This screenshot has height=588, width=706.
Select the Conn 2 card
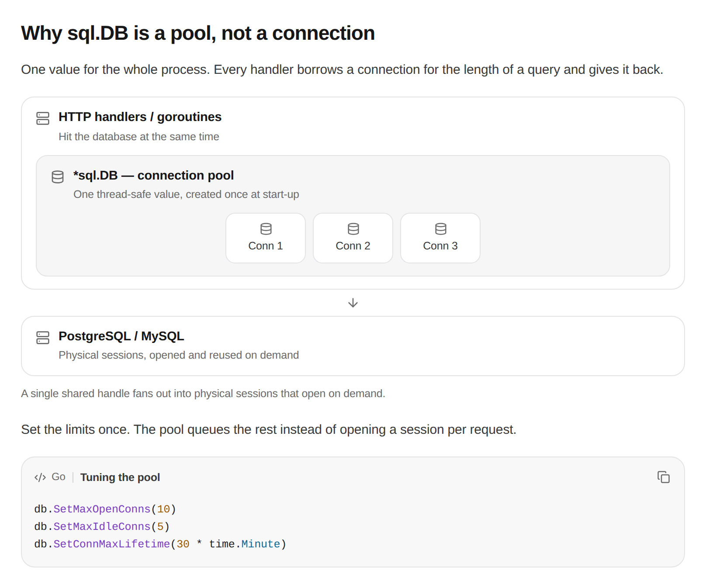(x=353, y=238)
